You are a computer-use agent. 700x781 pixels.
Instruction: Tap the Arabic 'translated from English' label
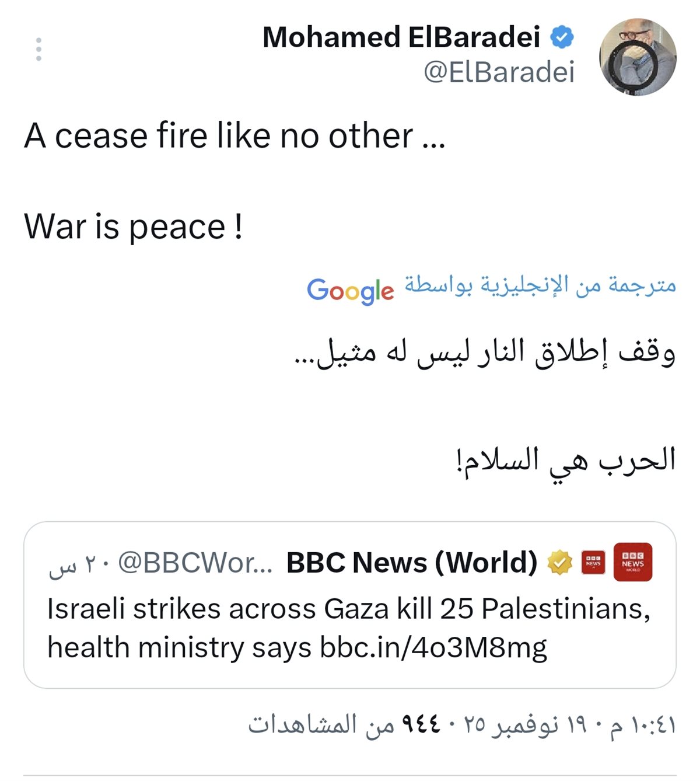[540, 285]
